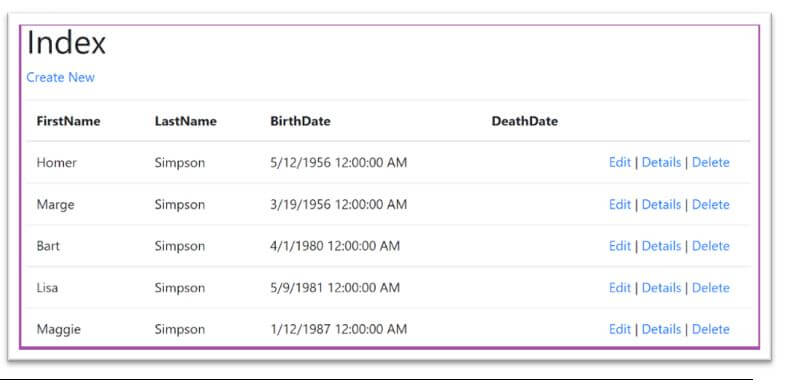The width and height of the screenshot is (799, 390).
Task: Click the DeathDate column header
Action: click(524, 121)
